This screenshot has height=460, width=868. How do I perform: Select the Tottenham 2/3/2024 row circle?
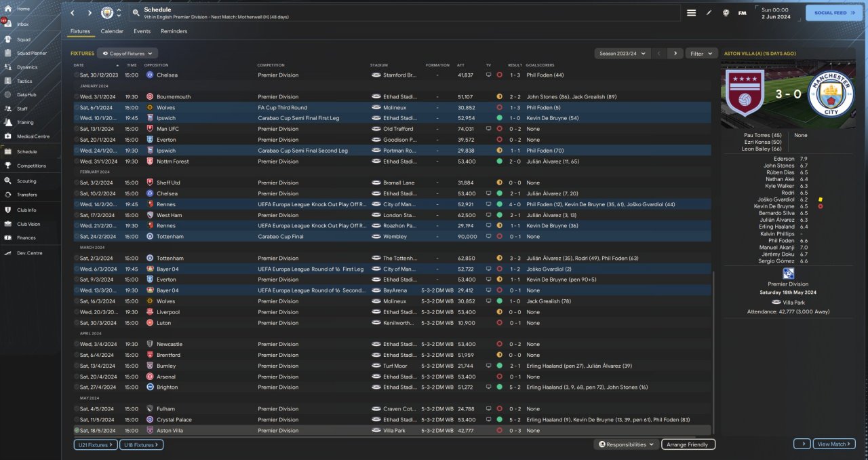pyautogui.click(x=77, y=258)
